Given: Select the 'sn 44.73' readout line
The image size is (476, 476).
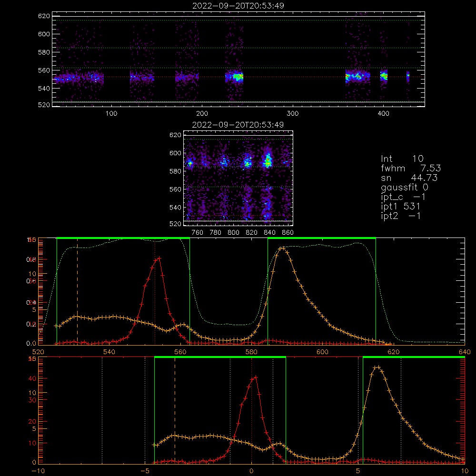Looking at the screenshot, I should pyautogui.click(x=409, y=178).
